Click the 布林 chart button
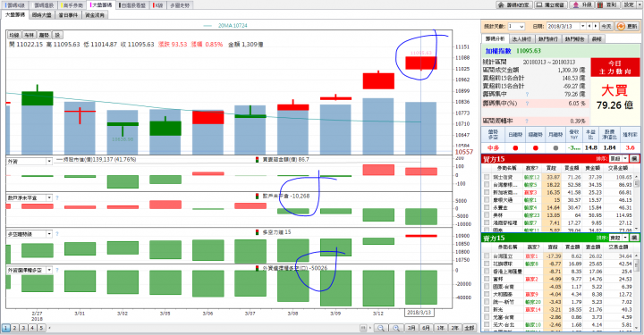The height and width of the screenshot is (335, 644). click(29, 35)
